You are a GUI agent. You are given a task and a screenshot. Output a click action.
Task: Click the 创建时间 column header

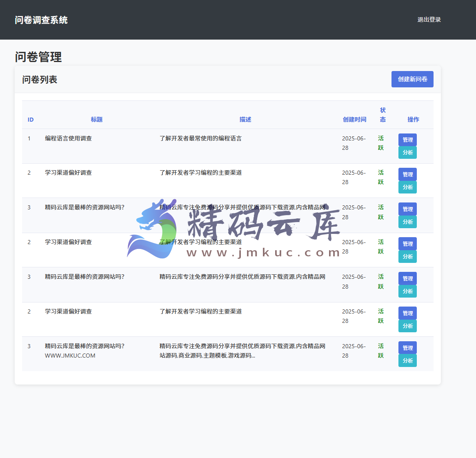point(354,120)
